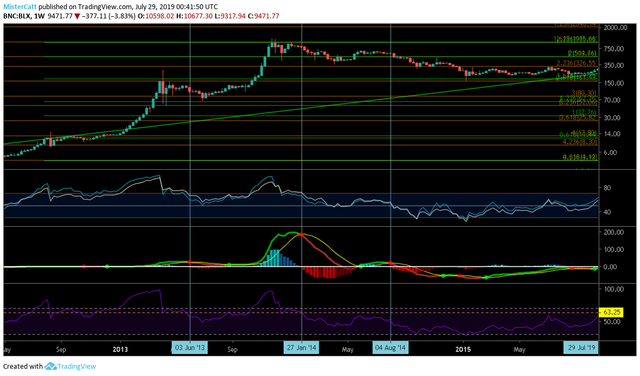The height and width of the screenshot is (376, 640).
Task: Click the 4.236(8.30) Fibonacci level label
Action: click(580, 142)
